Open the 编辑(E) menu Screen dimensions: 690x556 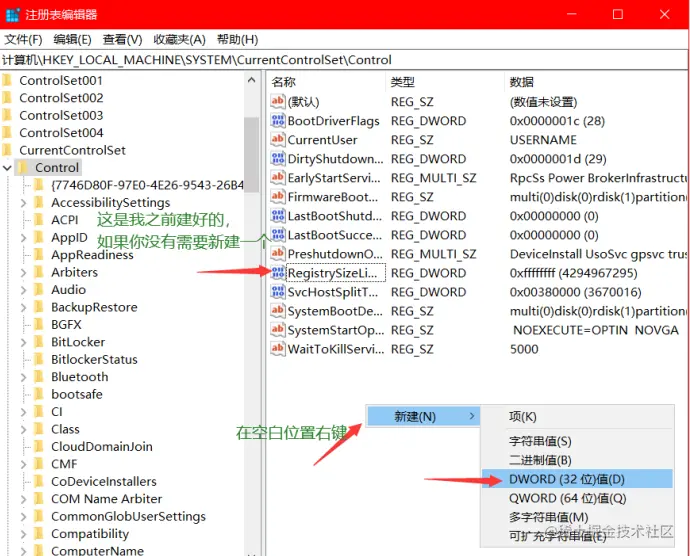click(x=73, y=40)
